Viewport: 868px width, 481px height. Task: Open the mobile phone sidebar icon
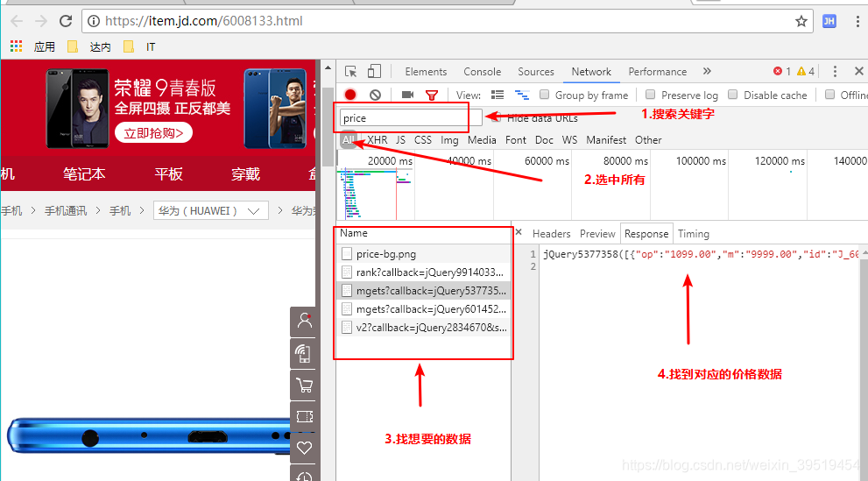point(303,354)
